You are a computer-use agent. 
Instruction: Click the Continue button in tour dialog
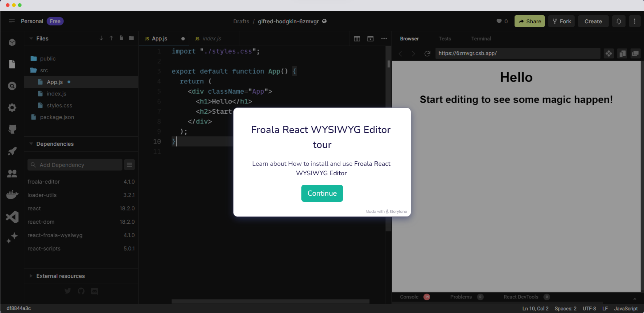pyautogui.click(x=322, y=193)
